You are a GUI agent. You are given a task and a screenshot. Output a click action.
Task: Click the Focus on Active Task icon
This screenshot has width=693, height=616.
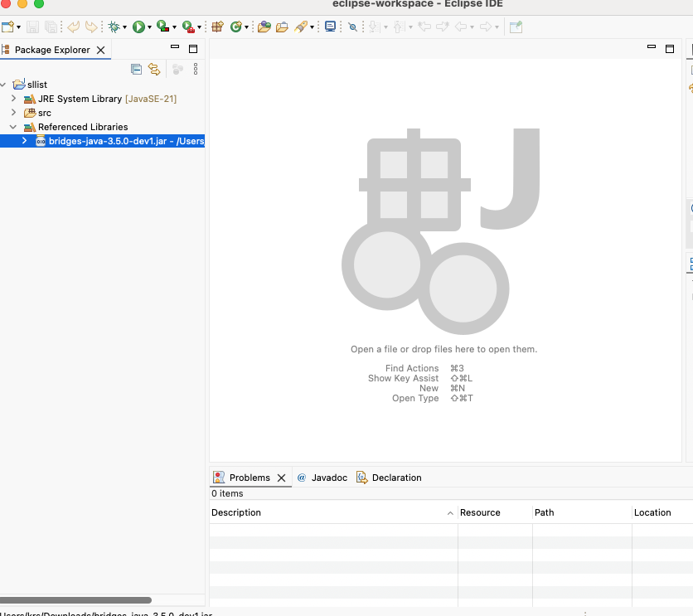pos(177,70)
